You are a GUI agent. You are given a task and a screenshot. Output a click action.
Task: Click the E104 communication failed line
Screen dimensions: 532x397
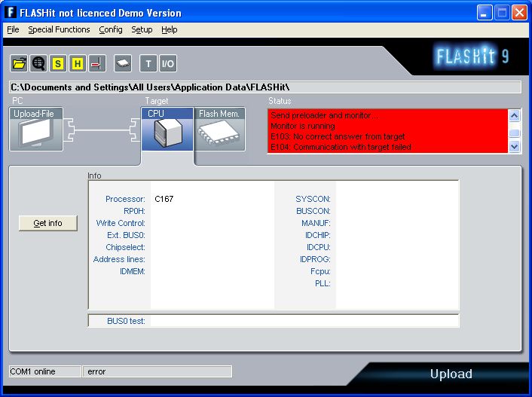(x=341, y=147)
